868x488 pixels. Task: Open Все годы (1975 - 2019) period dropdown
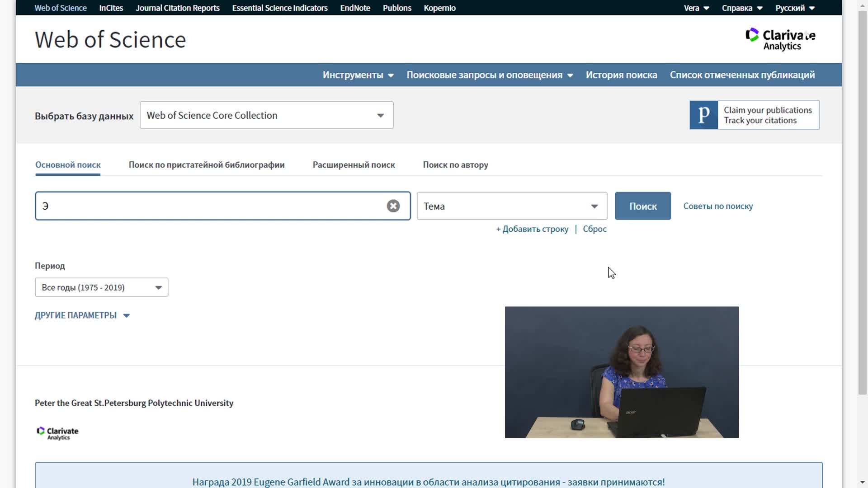pyautogui.click(x=101, y=287)
